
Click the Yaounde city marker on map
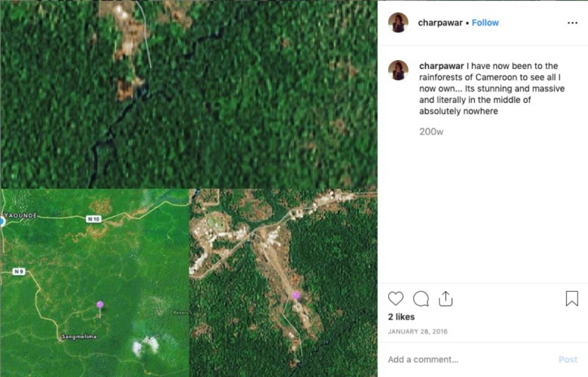tap(2, 222)
